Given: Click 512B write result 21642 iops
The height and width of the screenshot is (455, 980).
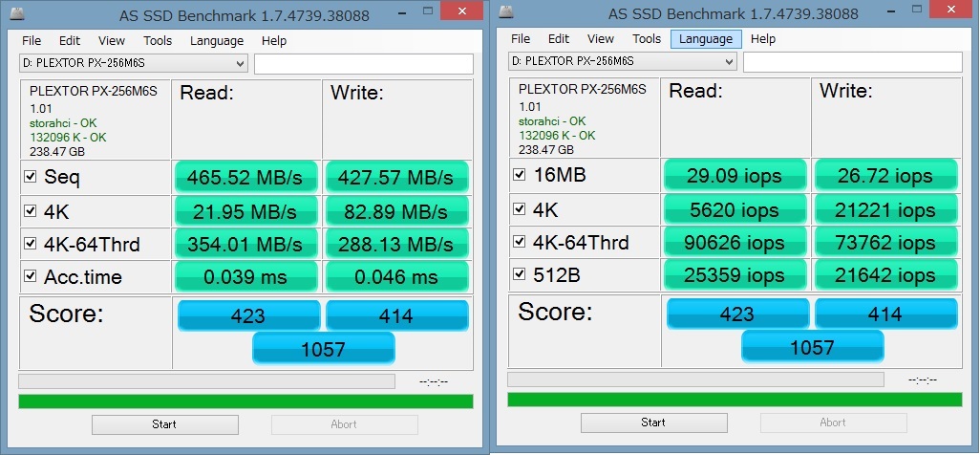Looking at the screenshot, I should click(x=885, y=274).
